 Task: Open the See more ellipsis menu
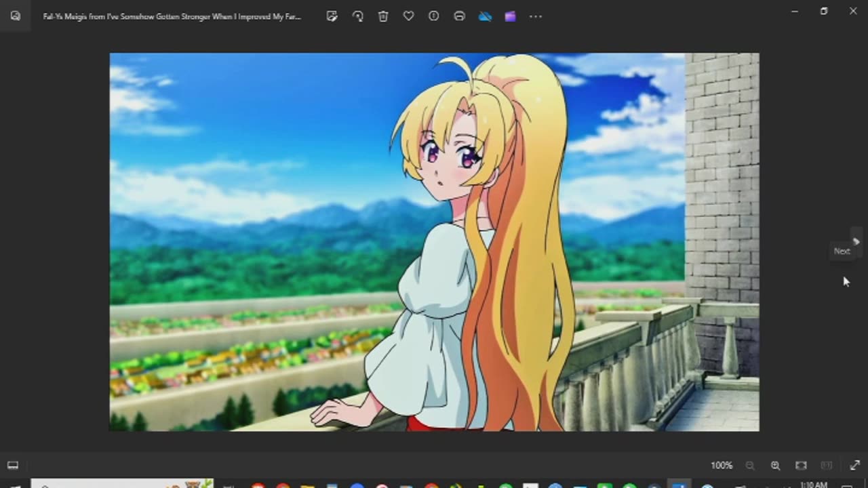pos(536,16)
